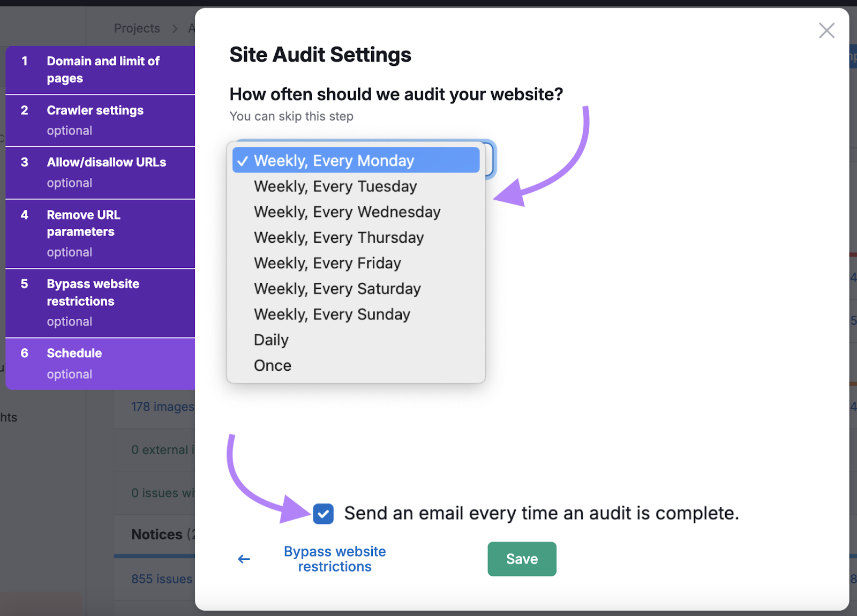
Task: Select the checked Weekly, Every Monday option
Action: 355,160
